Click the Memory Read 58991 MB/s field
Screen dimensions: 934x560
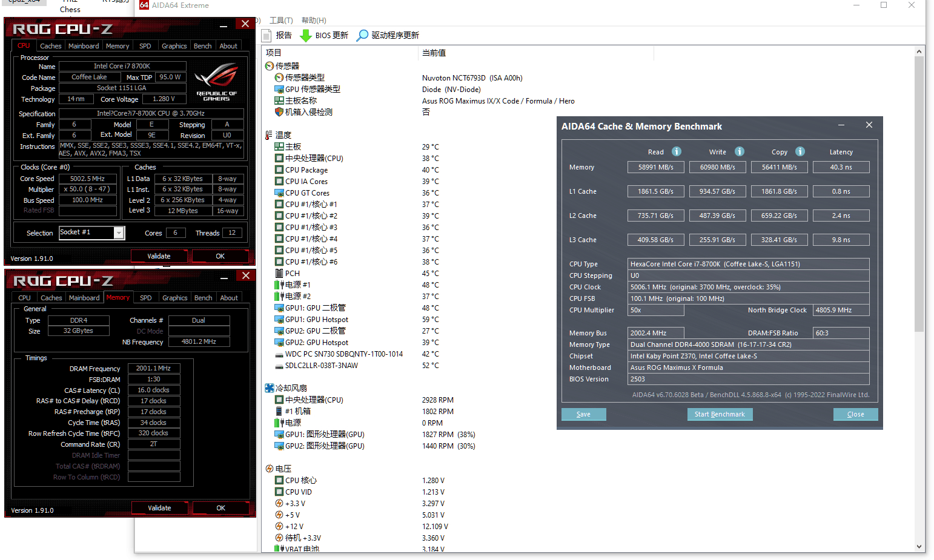pyautogui.click(x=656, y=167)
